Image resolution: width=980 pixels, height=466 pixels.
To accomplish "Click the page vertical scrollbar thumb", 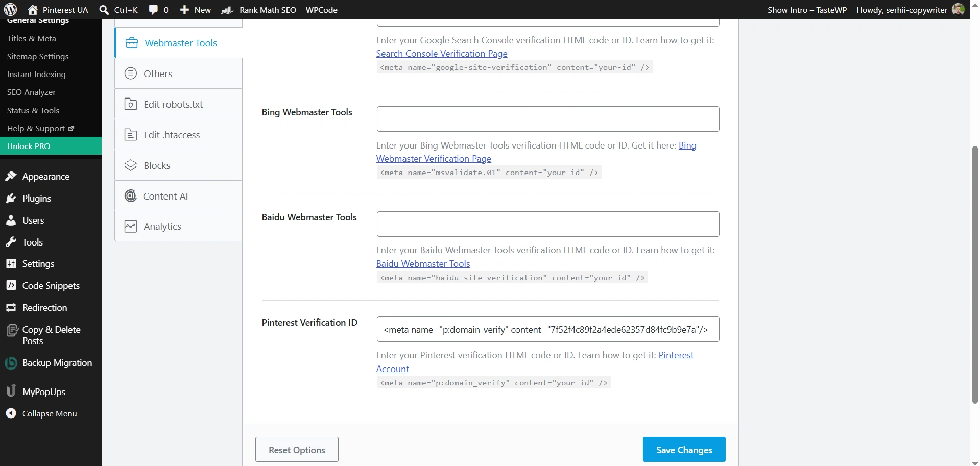I will [x=975, y=275].
